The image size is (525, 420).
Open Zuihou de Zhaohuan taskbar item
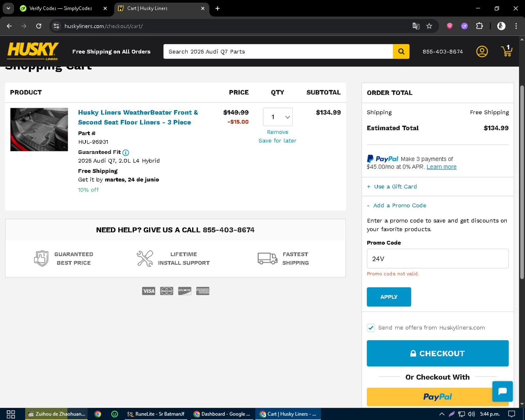[57, 414]
